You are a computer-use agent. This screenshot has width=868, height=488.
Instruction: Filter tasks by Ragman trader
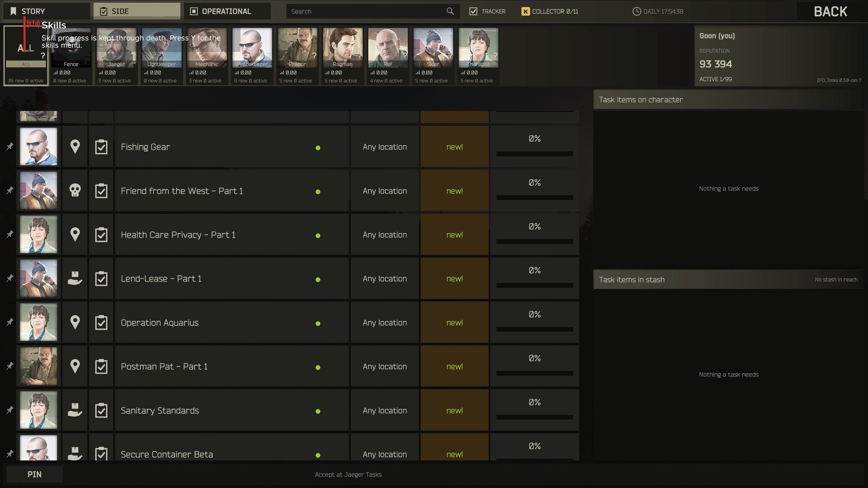[342, 56]
